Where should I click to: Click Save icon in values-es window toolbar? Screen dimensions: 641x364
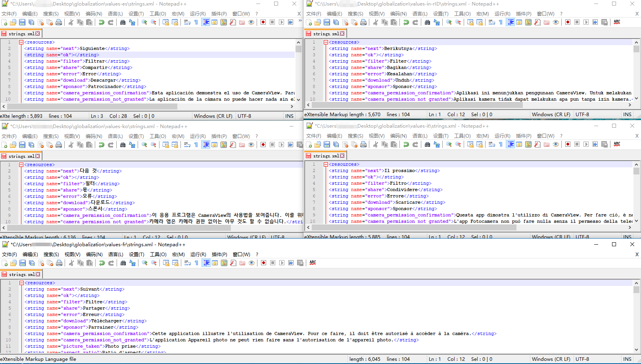[x=22, y=22]
